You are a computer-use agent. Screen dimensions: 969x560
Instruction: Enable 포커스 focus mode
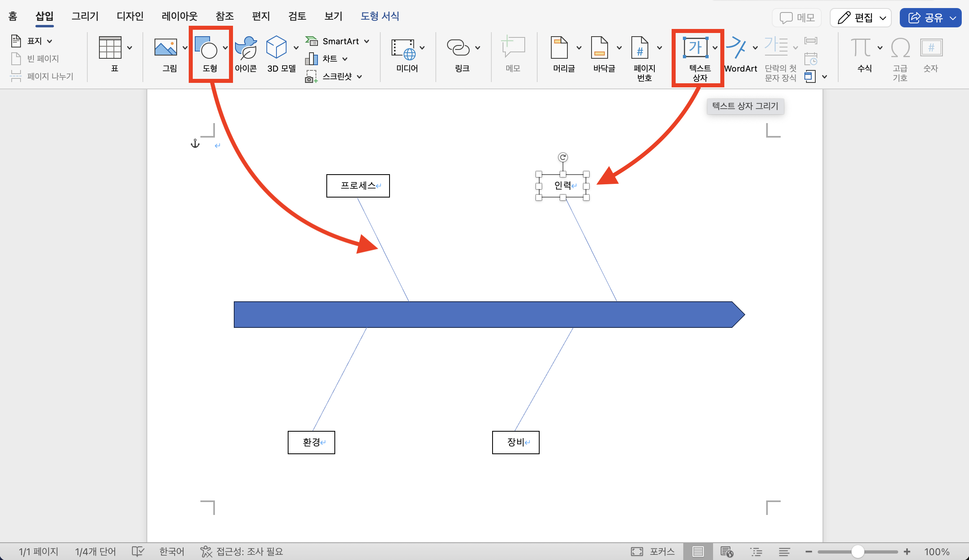pos(653,552)
